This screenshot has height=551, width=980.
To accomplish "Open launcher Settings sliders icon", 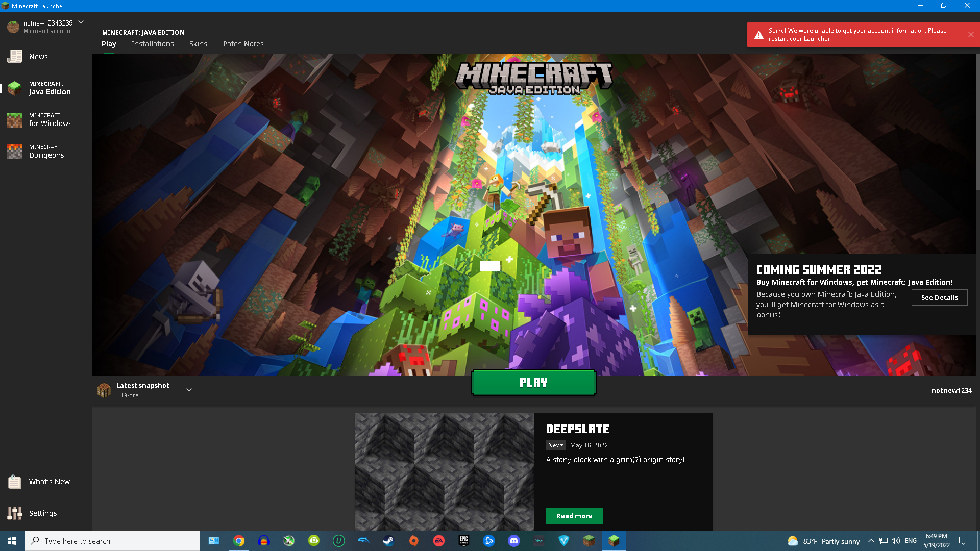I will [15, 513].
